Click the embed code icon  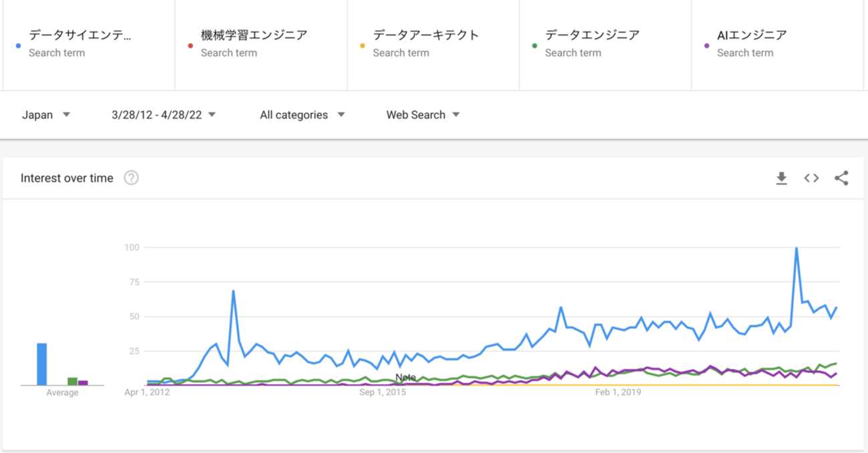click(811, 178)
